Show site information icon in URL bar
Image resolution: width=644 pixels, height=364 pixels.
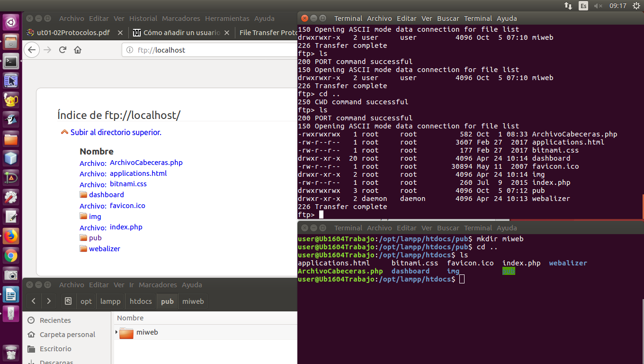[130, 50]
